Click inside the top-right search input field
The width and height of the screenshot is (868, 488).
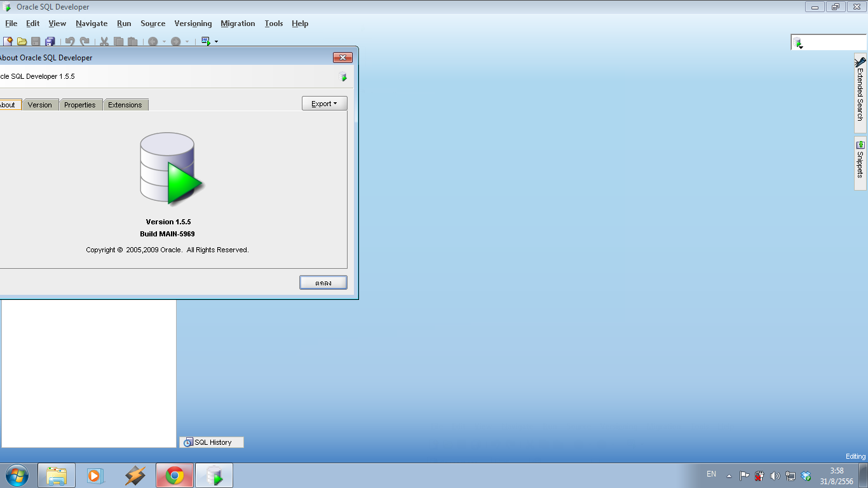pyautogui.click(x=835, y=43)
